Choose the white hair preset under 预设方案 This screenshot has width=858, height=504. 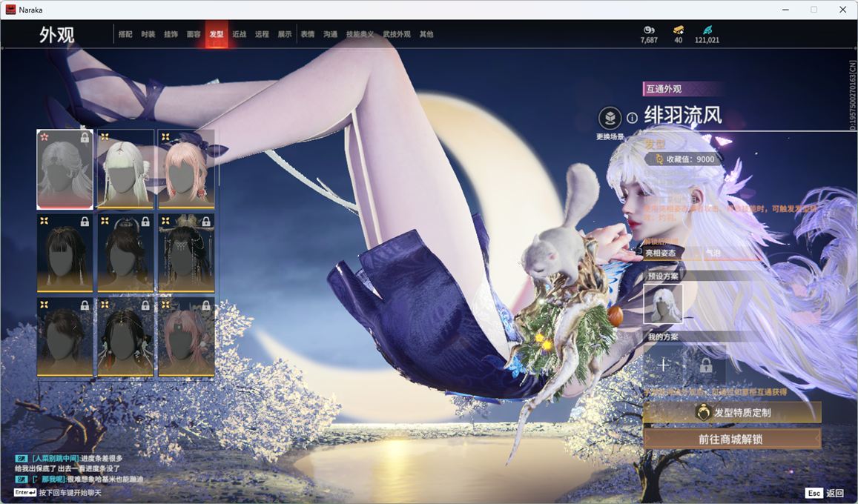point(663,304)
